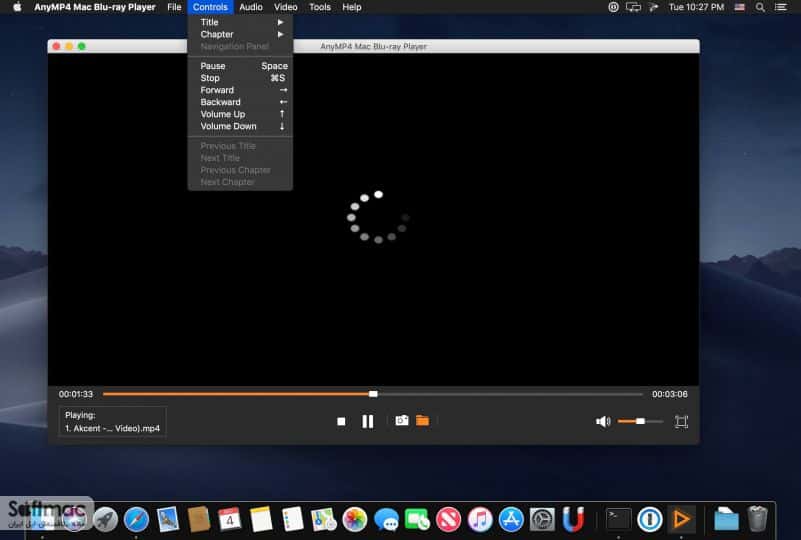Image resolution: width=801 pixels, height=540 pixels.
Task: Open Messages from the Dock
Action: [386, 520]
